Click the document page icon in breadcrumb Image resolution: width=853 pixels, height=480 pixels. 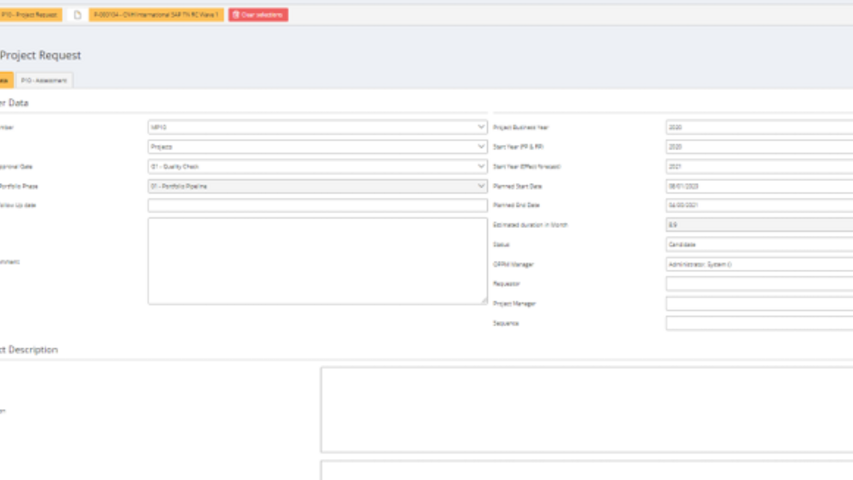click(77, 15)
